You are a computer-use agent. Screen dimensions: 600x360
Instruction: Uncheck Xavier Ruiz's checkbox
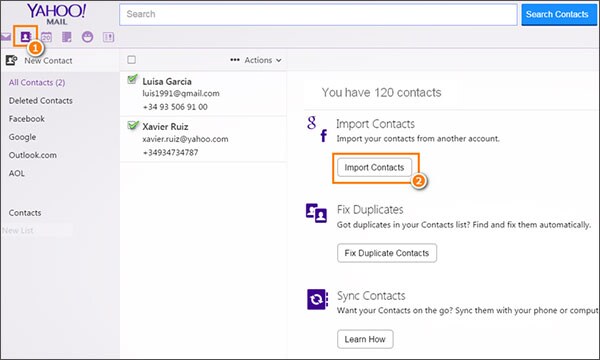pyautogui.click(x=133, y=125)
